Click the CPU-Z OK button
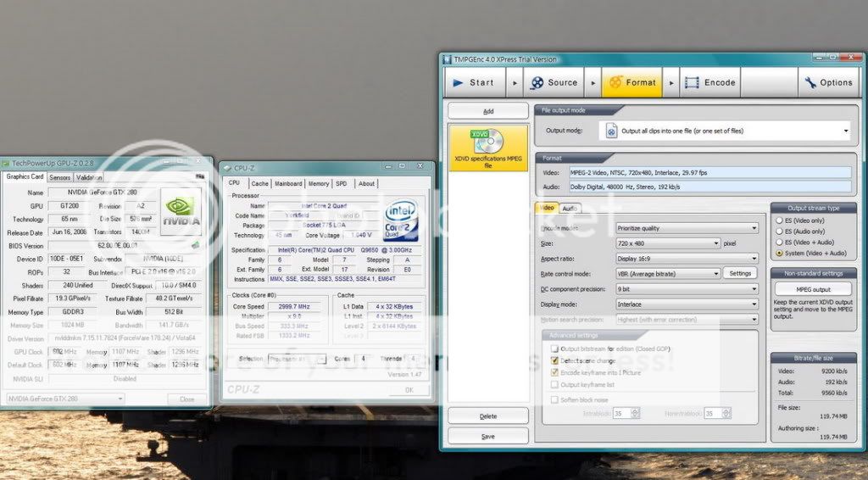The image size is (868, 480). pos(409,390)
